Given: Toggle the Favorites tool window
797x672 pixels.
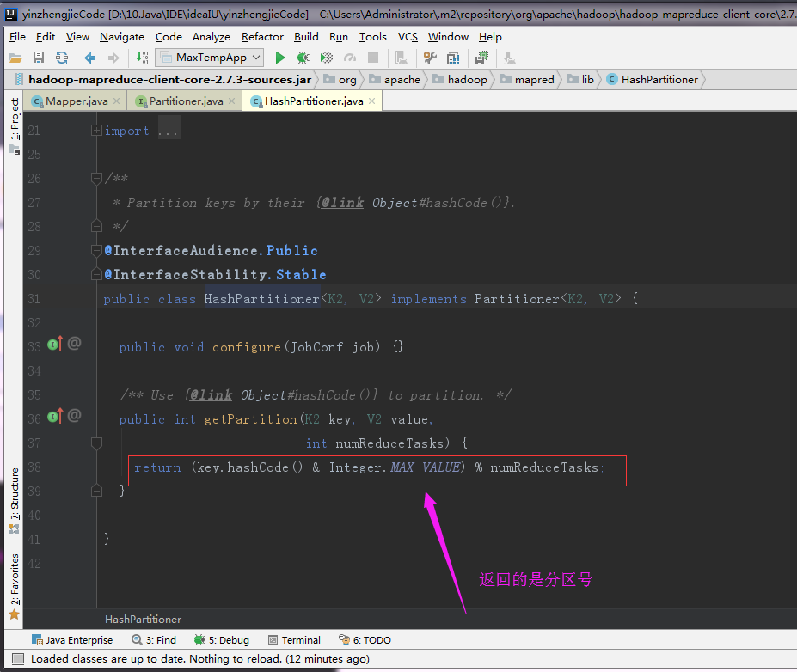Looking at the screenshot, I should pos(15,586).
